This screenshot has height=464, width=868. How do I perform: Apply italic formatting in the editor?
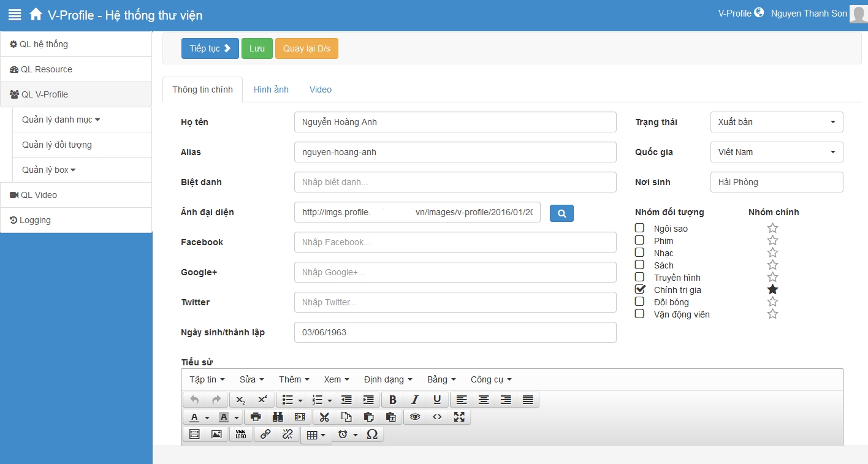point(415,400)
